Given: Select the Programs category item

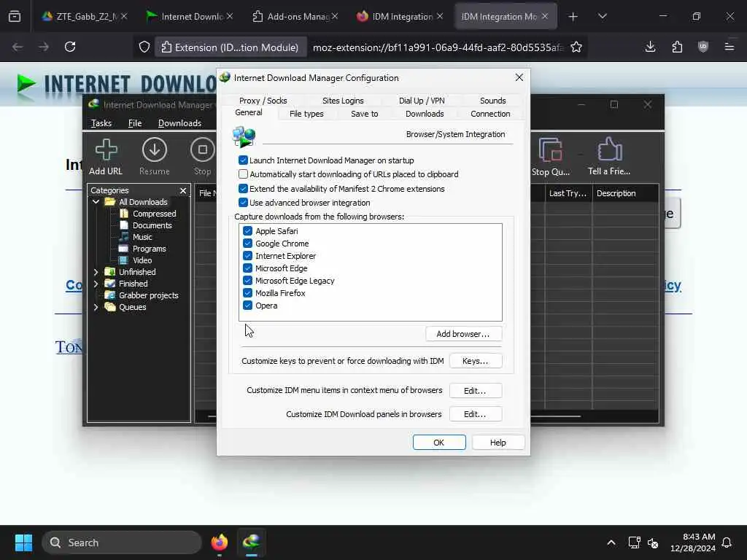Looking at the screenshot, I should [x=149, y=249].
